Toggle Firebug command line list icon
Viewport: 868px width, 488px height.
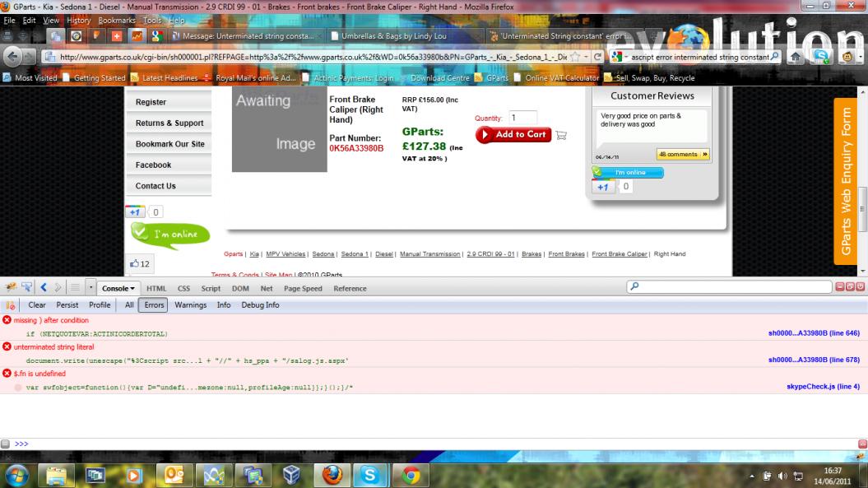[x=75, y=287]
